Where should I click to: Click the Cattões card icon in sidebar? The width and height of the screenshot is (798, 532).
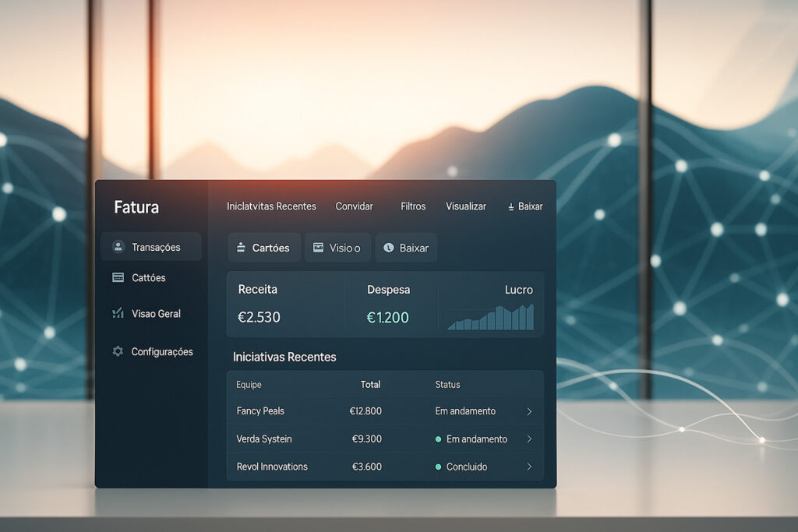click(118, 277)
